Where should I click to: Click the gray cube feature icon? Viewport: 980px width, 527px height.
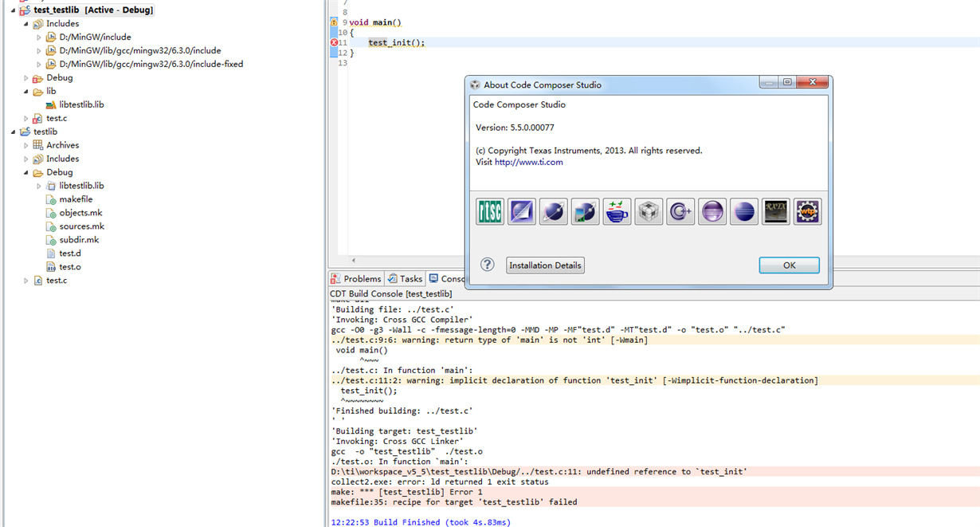[x=649, y=211]
